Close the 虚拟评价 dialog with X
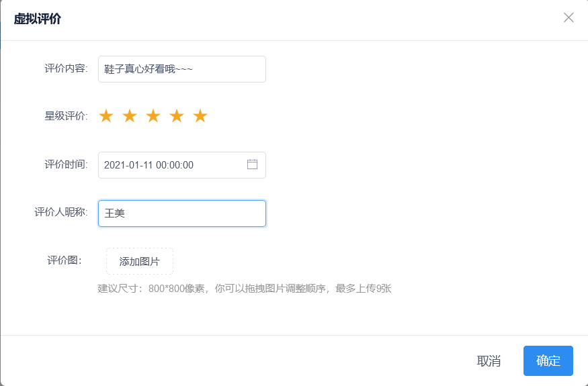Viewport: 588px width, 386px height. click(x=569, y=17)
